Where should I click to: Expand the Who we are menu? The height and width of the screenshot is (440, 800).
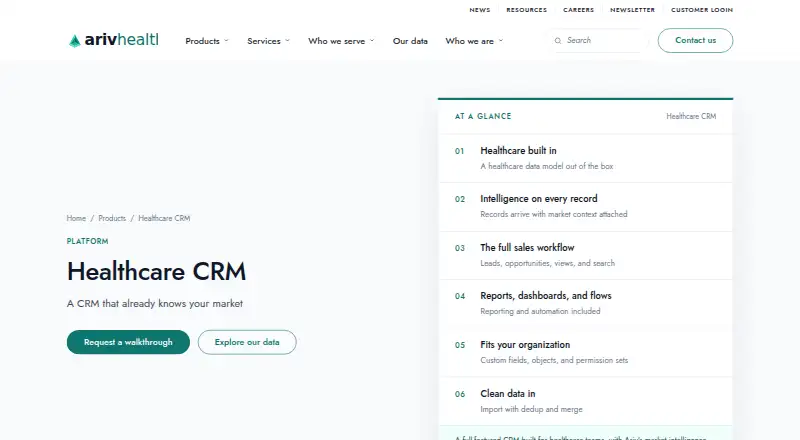474,41
